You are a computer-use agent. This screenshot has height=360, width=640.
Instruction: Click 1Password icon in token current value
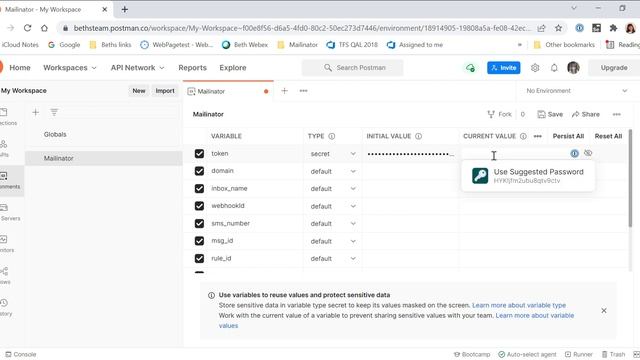click(574, 153)
